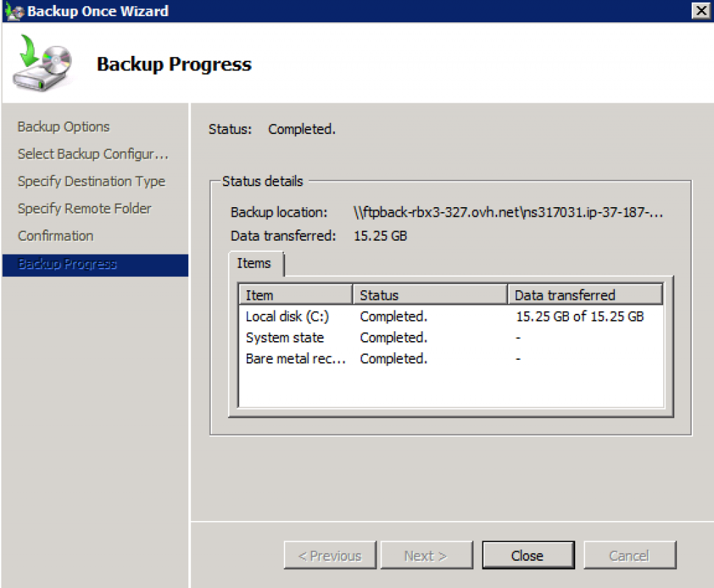Sort by the Status column header
This screenshot has height=588, width=714.
[430, 295]
